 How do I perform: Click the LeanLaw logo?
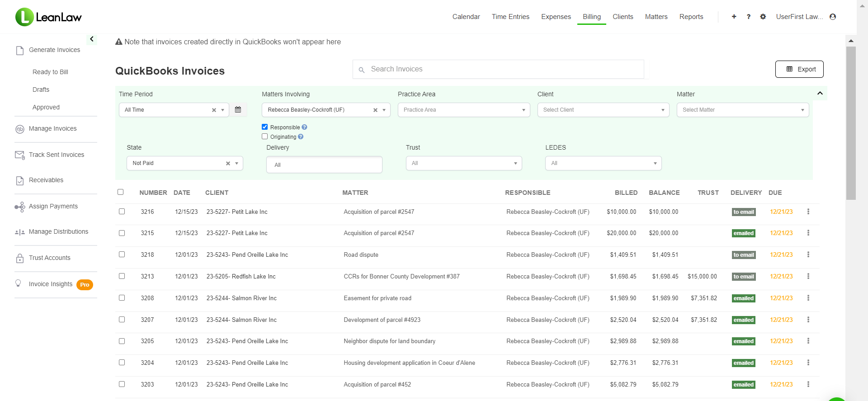tap(48, 17)
